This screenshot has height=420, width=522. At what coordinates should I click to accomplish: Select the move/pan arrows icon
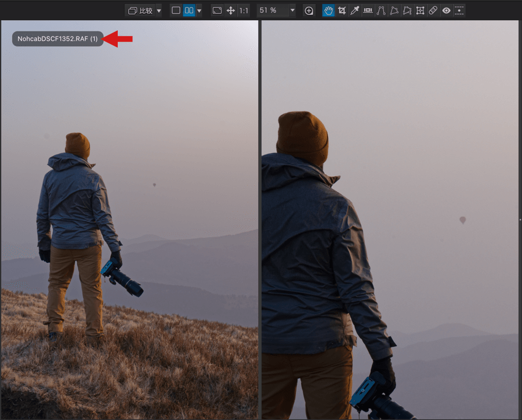[231, 10]
